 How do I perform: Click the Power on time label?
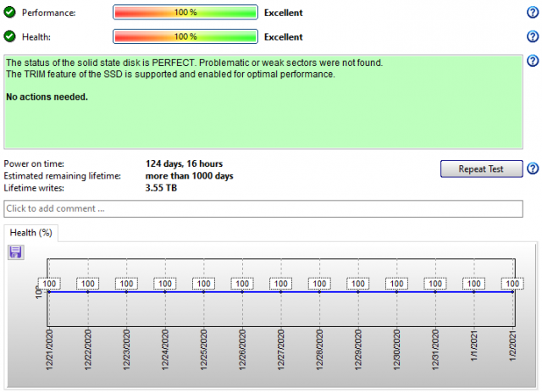(x=34, y=163)
